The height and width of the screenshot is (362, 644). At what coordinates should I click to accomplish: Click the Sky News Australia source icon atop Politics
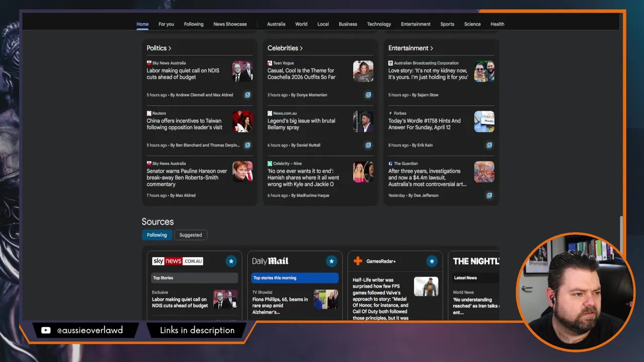149,63
